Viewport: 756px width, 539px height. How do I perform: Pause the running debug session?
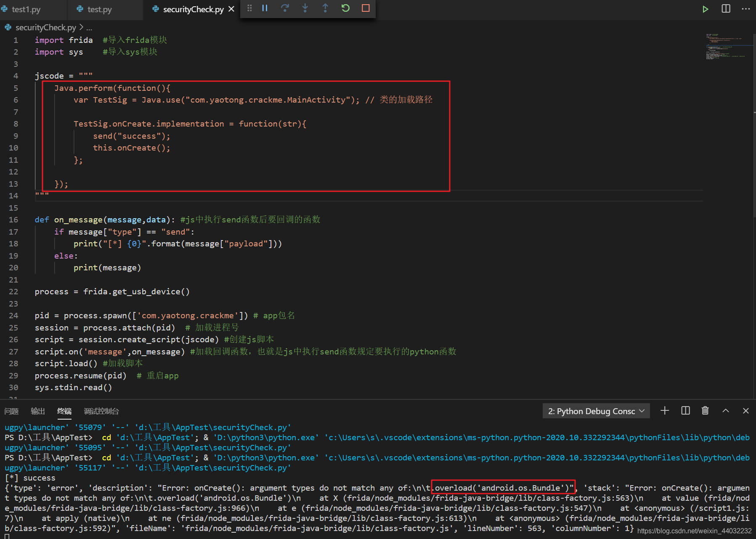[x=265, y=8]
